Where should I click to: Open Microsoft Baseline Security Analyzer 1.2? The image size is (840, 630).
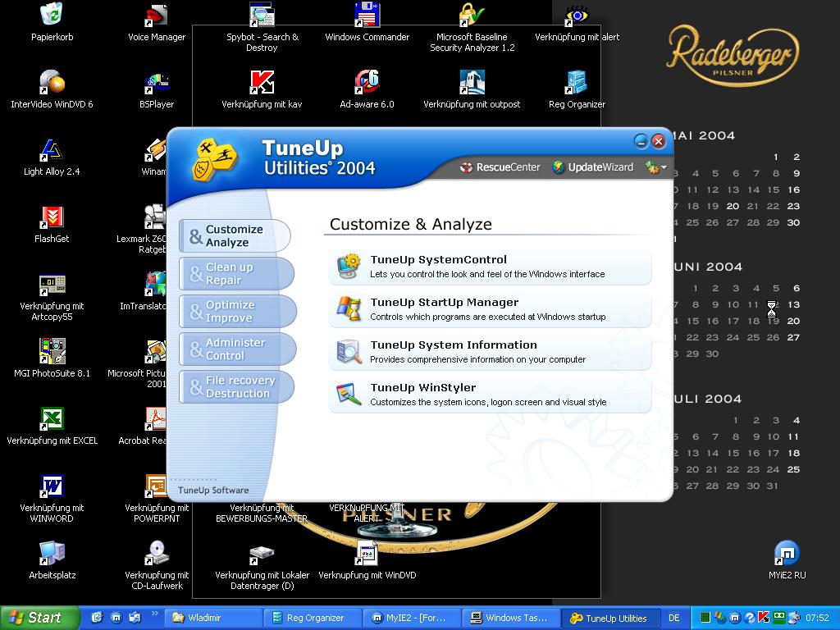click(x=472, y=27)
